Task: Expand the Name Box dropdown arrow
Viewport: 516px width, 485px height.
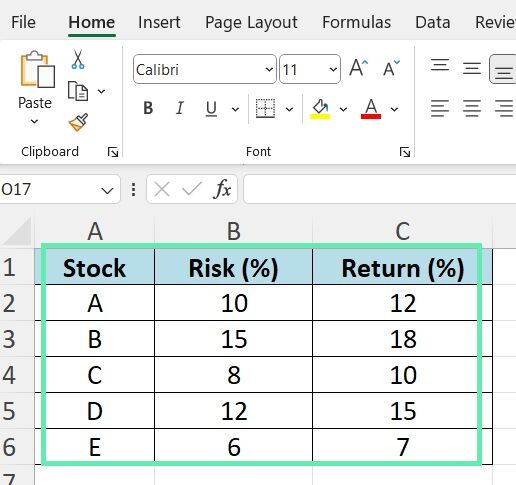Action: (107, 191)
